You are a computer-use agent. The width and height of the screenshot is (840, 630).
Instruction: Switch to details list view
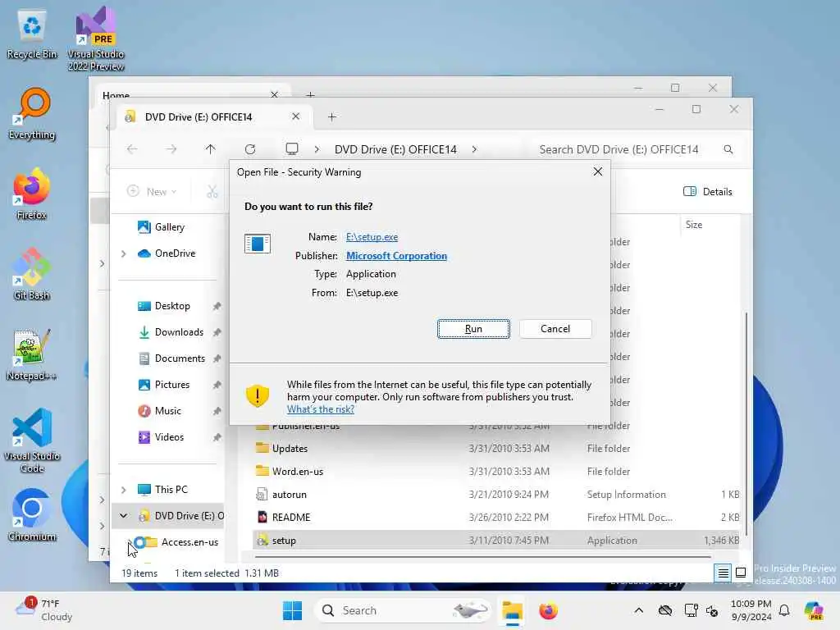tap(724, 573)
